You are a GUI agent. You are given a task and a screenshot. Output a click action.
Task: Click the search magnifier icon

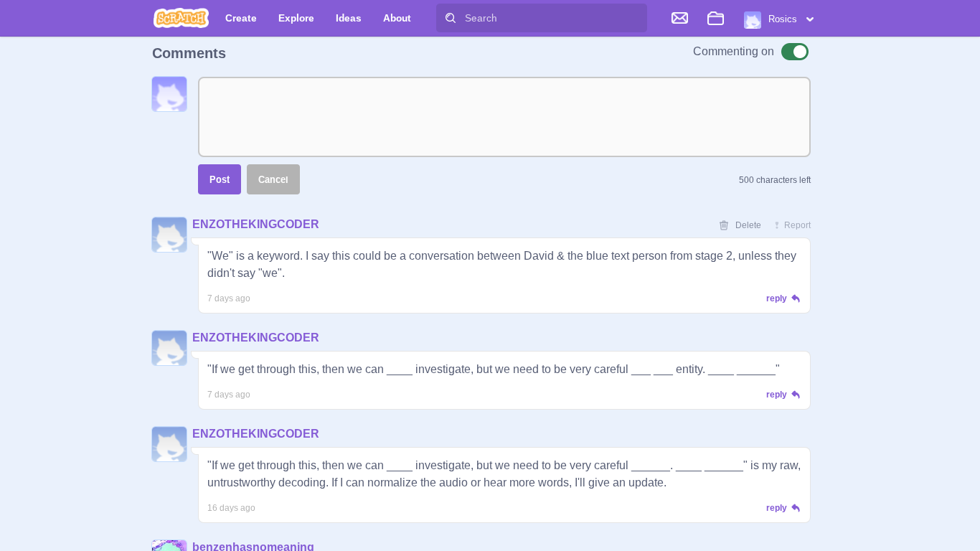pyautogui.click(x=451, y=18)
